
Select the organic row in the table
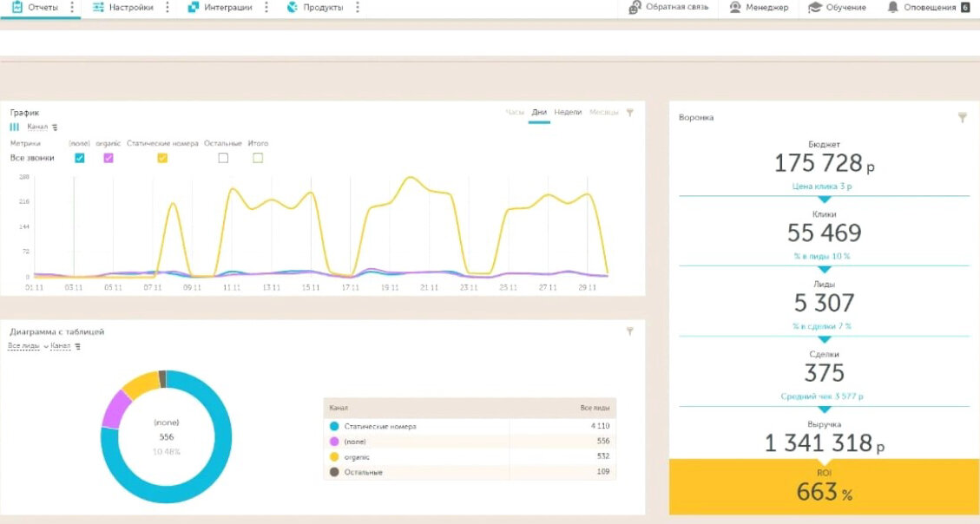tap(470, 457)
